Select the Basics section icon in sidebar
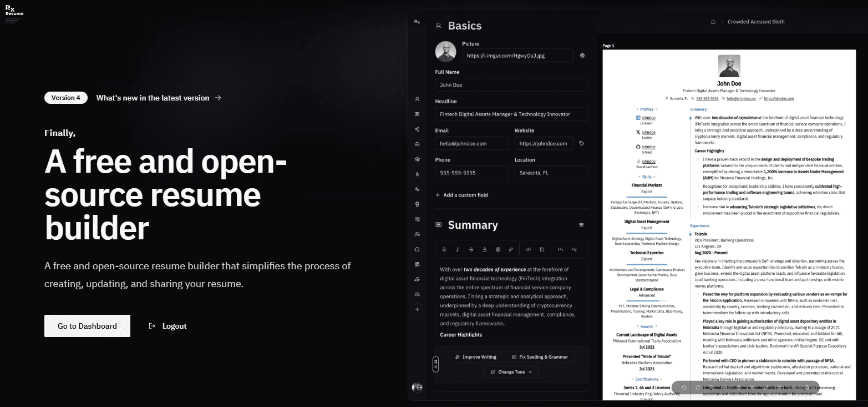868x407 pixels. [x=417, y=99]
